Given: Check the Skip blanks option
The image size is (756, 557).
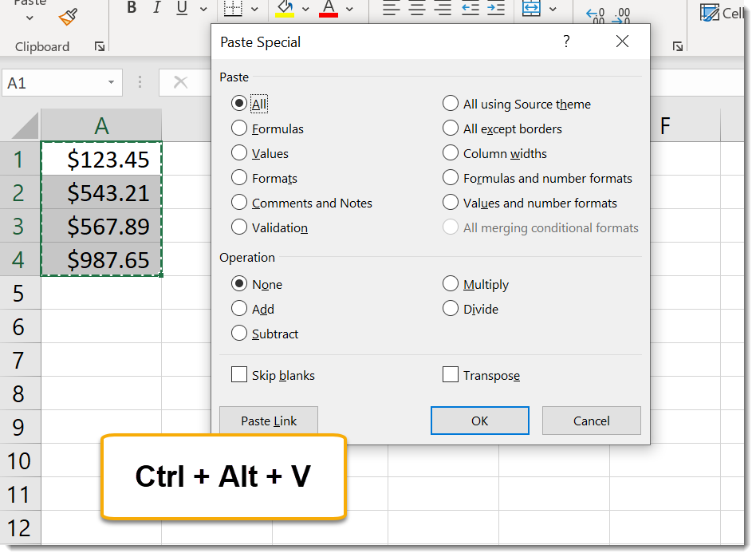Looking at the screenshot, I should click(239, 375).
